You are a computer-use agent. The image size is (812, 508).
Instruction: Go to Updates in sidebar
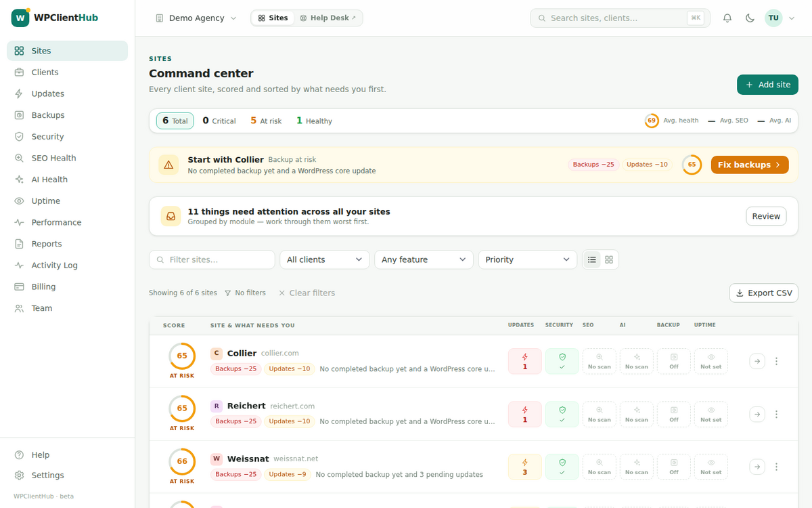pos(67,93)
